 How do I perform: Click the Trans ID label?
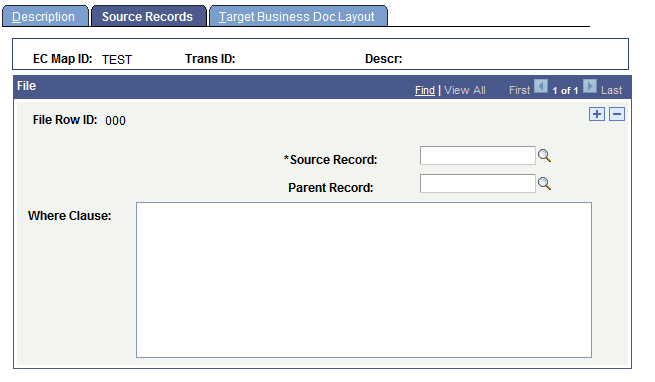[210, 59]
